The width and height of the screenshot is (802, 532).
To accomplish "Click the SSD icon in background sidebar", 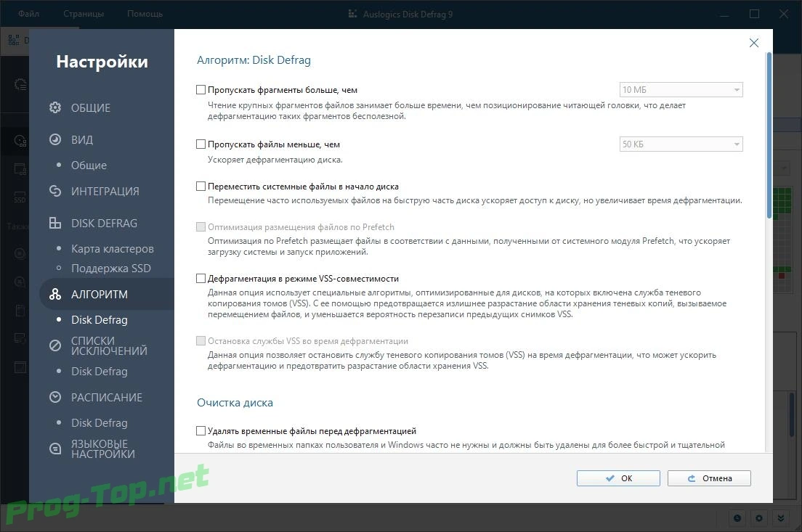I will click(20, 197).
